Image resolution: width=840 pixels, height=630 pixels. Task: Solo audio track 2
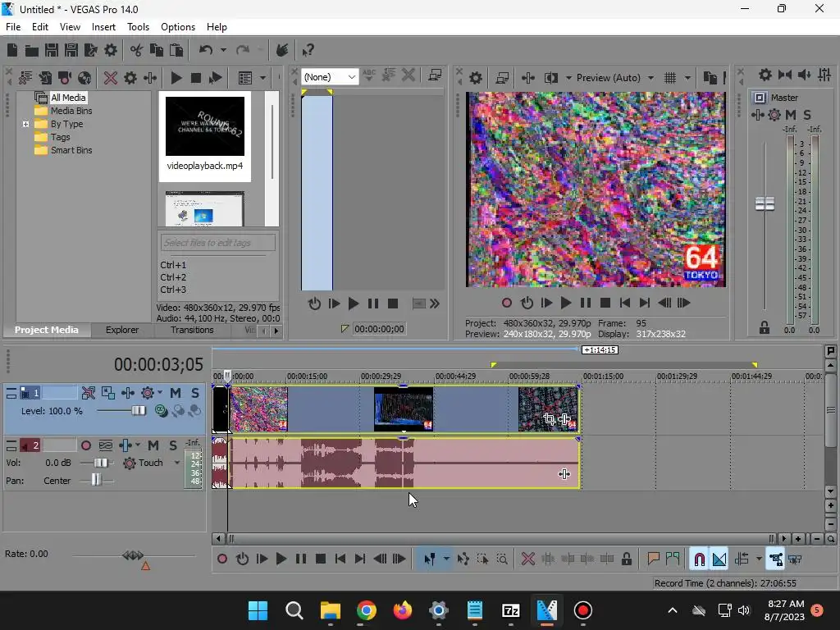172,445
